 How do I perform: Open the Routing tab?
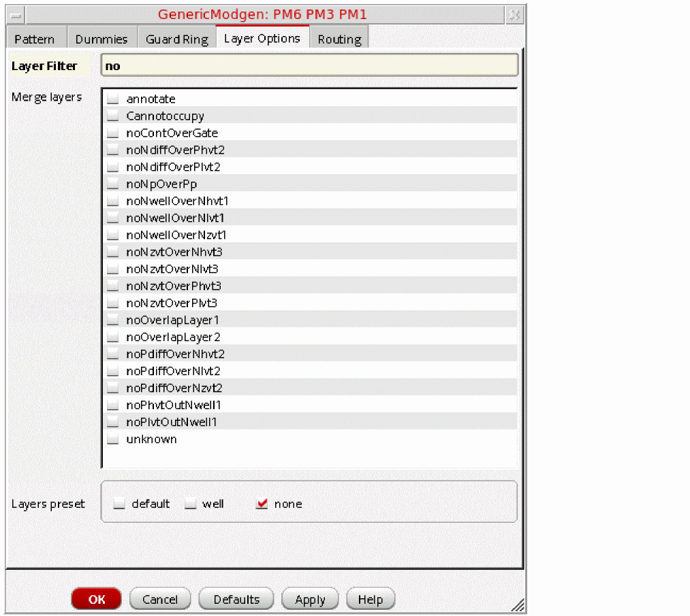(x=339, y=39)
